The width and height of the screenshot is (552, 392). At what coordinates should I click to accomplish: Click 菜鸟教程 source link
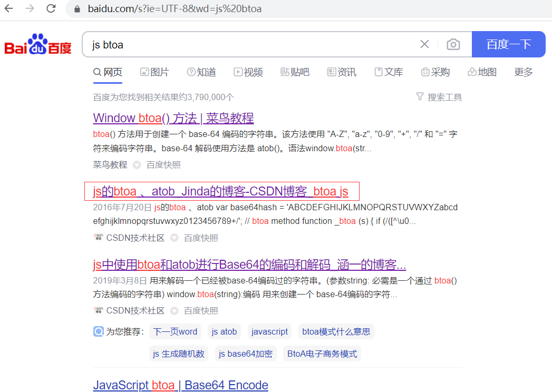[110, 165]
